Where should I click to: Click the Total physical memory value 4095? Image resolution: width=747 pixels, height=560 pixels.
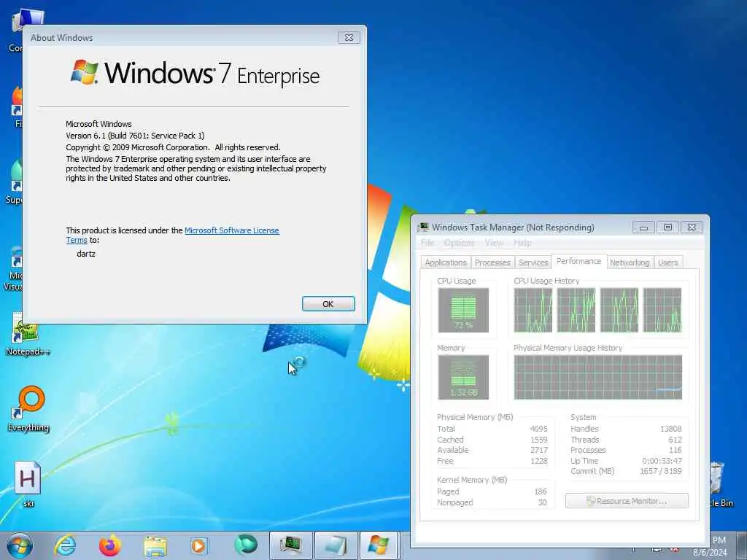(539, 429)
